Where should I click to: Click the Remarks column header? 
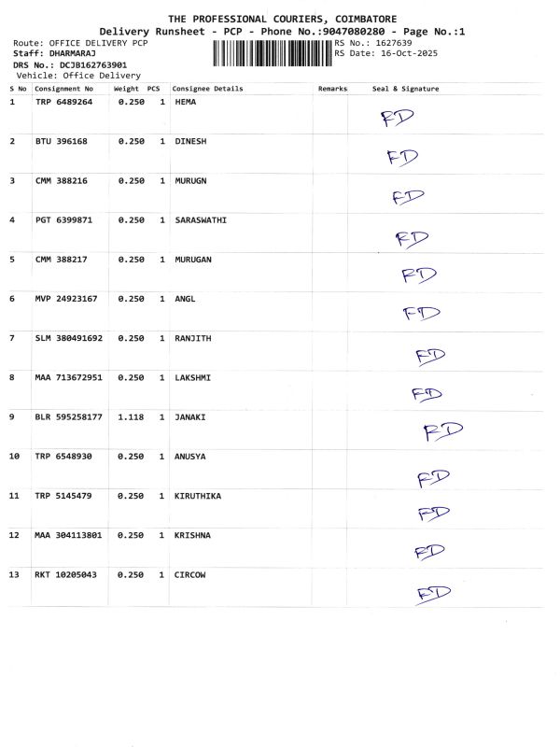click(x=332, y=89)
